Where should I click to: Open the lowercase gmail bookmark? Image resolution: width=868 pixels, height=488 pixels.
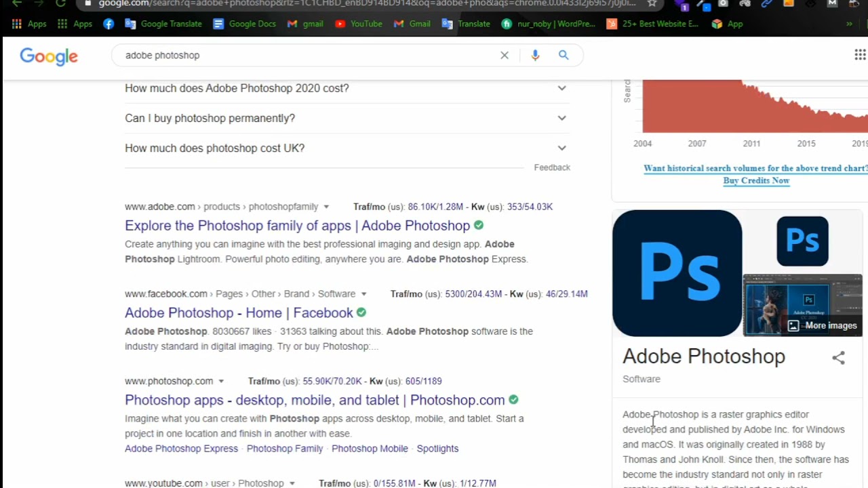[305, 24]
